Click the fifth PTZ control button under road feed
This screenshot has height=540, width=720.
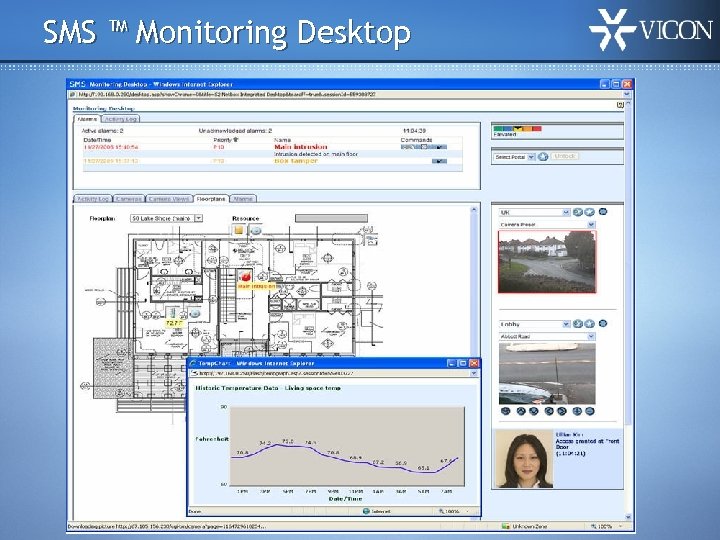[562, 411]
